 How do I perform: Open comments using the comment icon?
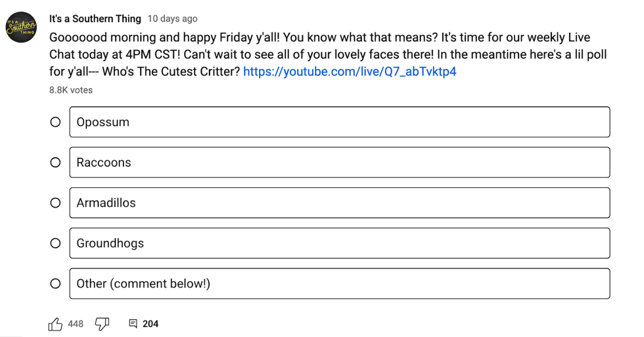(133, 324)
